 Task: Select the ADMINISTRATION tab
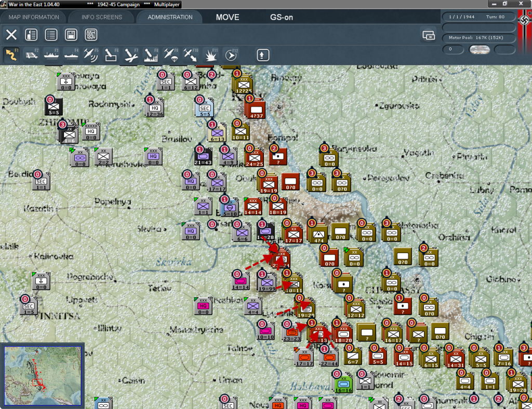click(x=170, y=17)
